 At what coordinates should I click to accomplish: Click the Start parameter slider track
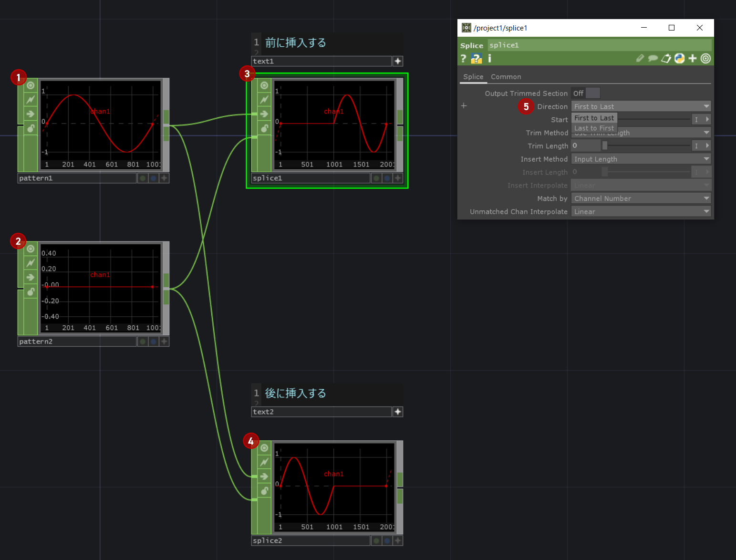653,119
